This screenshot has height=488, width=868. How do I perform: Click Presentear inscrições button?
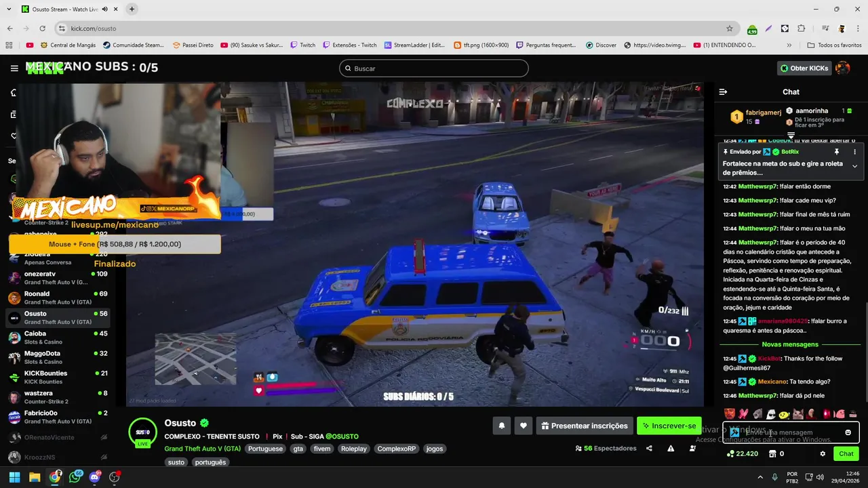tap(585, 426)
